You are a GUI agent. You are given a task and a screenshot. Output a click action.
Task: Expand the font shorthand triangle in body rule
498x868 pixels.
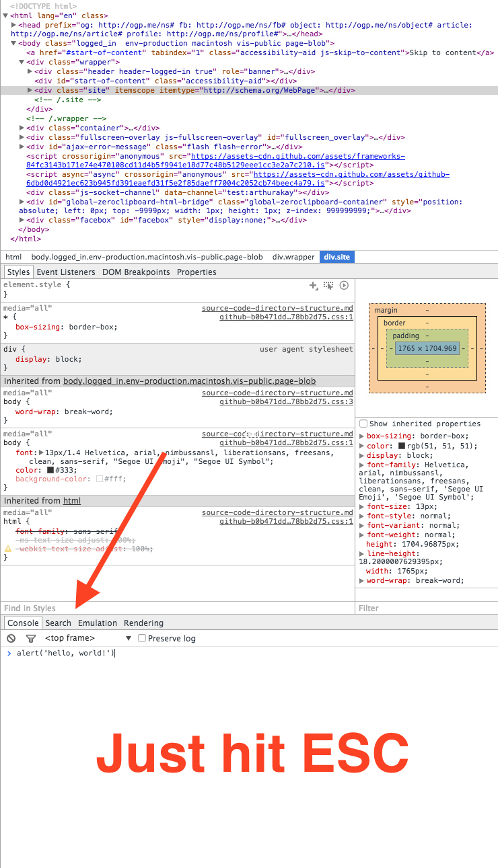[x=42, y=453]
